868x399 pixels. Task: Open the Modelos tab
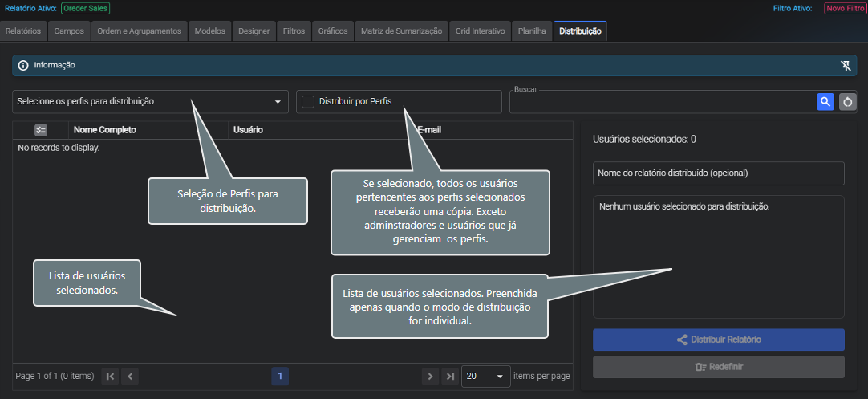[x=210, y=31]
